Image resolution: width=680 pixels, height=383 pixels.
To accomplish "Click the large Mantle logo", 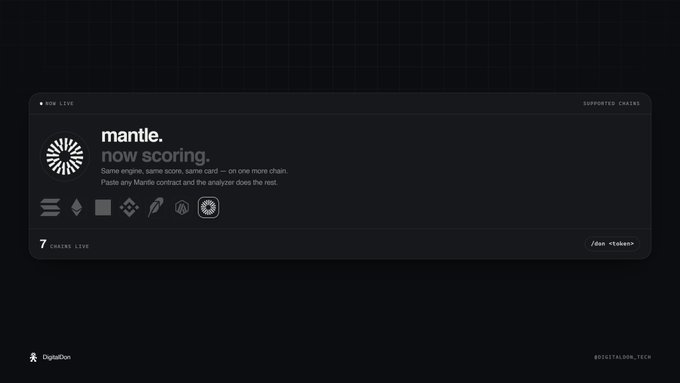I will [x=65, y=156].
